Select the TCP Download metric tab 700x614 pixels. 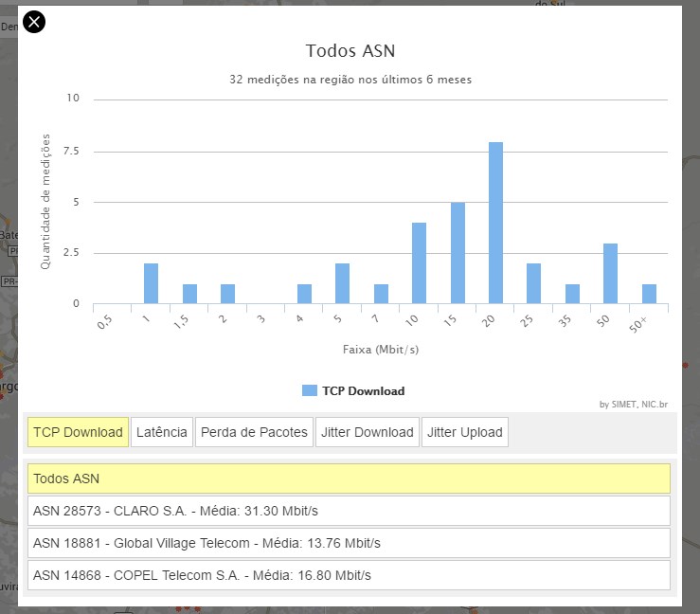click(x=78, y=432)
